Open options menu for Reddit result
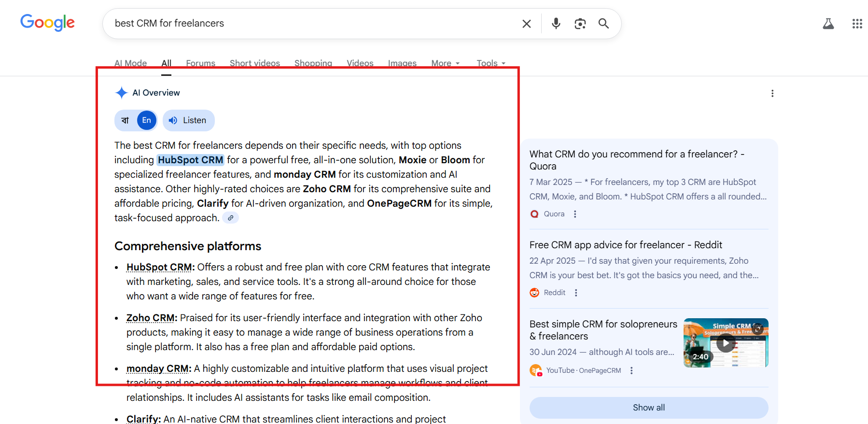Screen dimensions: 868x424 click(576, 293)
